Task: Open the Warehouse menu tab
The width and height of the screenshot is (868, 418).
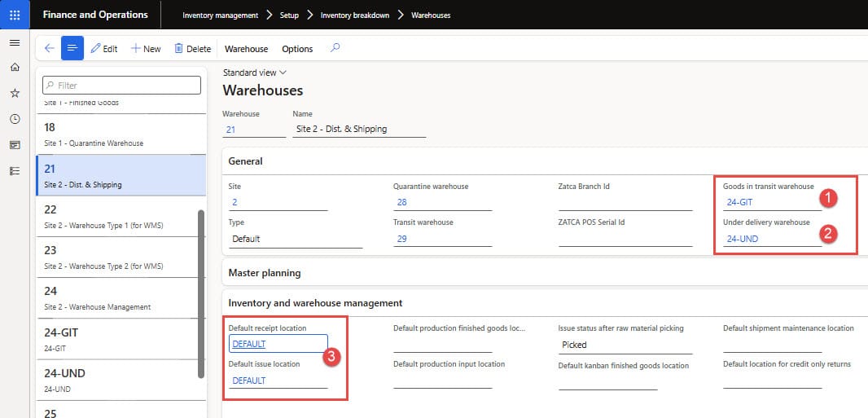Action: (246, 49)
